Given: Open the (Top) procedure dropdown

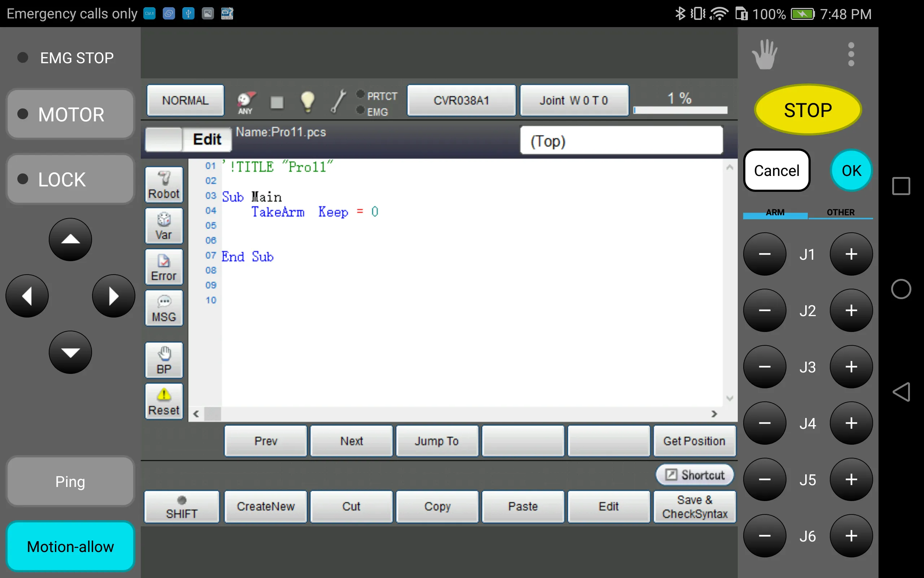Looking at the screenshot, I should click(x=621, y=141).
